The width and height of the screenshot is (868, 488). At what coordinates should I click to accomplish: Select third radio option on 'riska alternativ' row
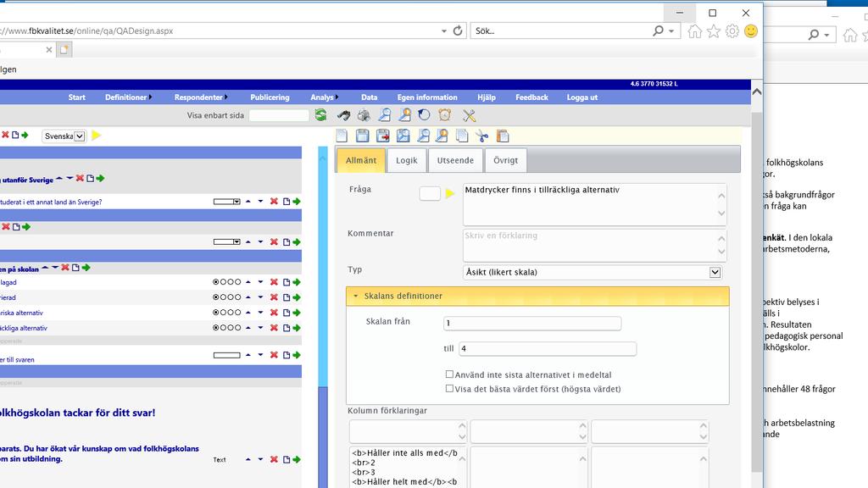pos(231,313)
